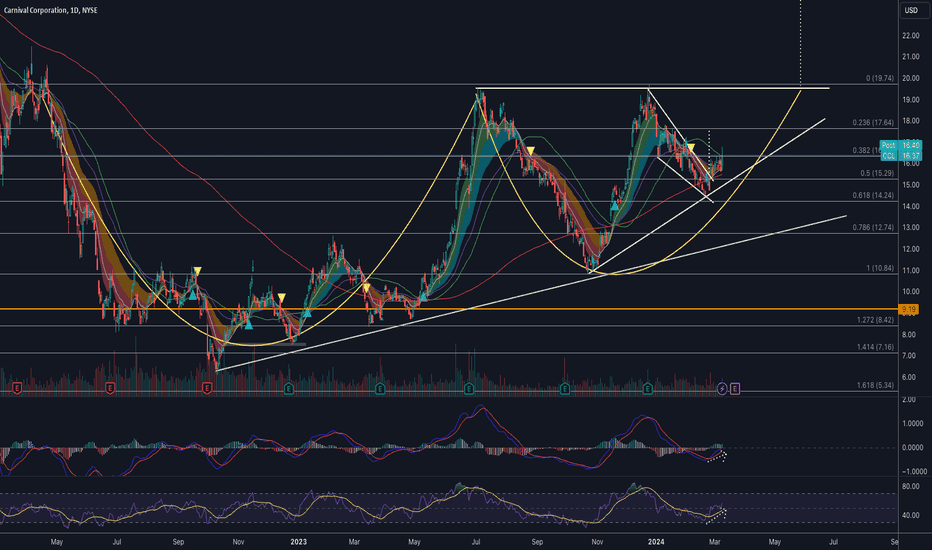Select the yellow down-triangle signal near December 2022
The width and height of the screenshot is (932, 550).
tap(282, 297)
